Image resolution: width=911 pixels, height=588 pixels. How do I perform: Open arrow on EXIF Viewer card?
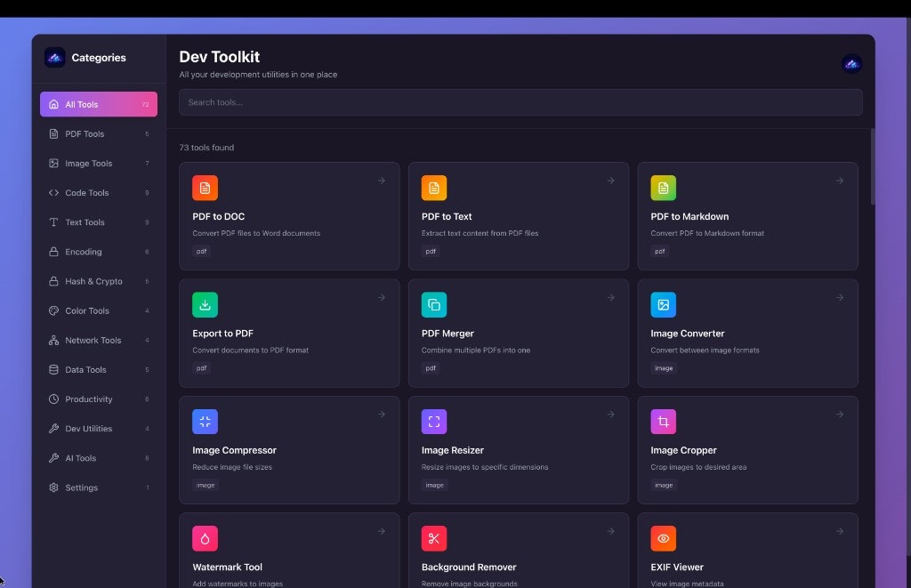(x=840, y=531)
